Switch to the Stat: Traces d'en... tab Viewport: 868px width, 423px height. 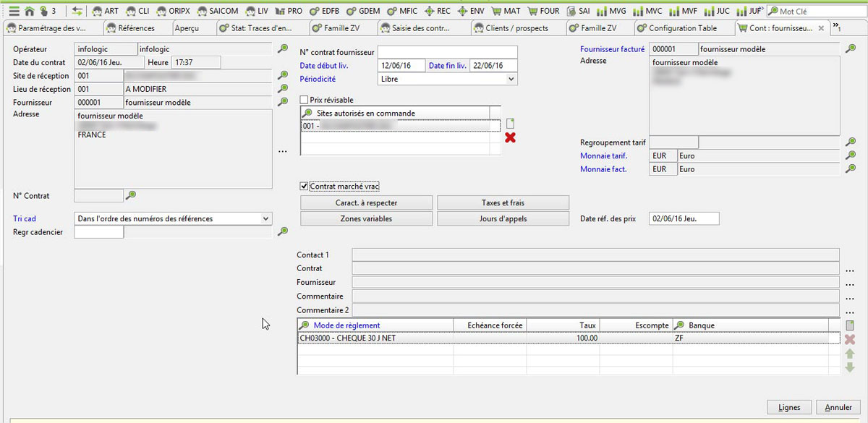(261, 28)
